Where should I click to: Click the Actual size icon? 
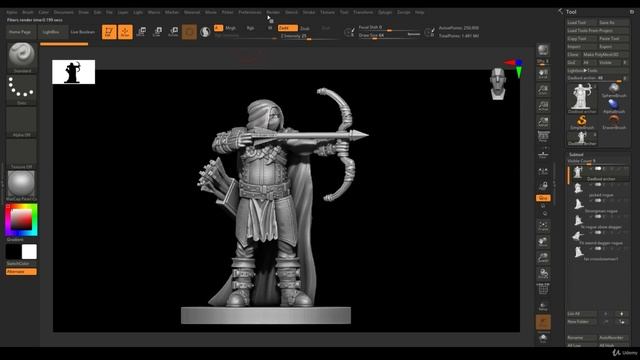point(543,107)
